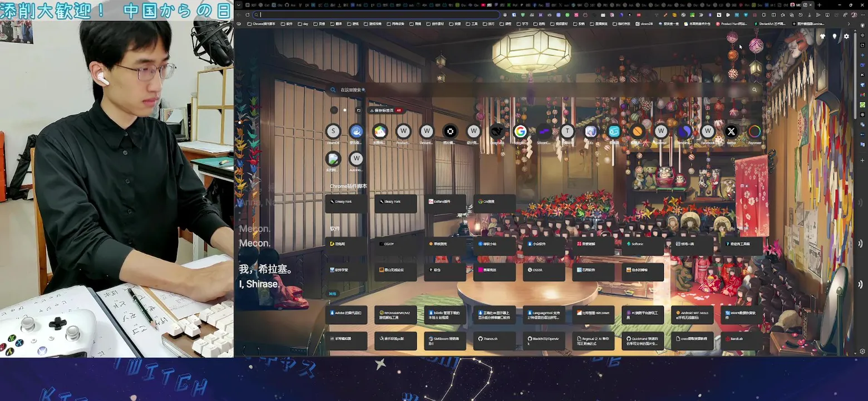The height and width of the screenshot is (401, 868).
Task: Click the black ring-logo speed-dial icon
Action: click(450, 131)
